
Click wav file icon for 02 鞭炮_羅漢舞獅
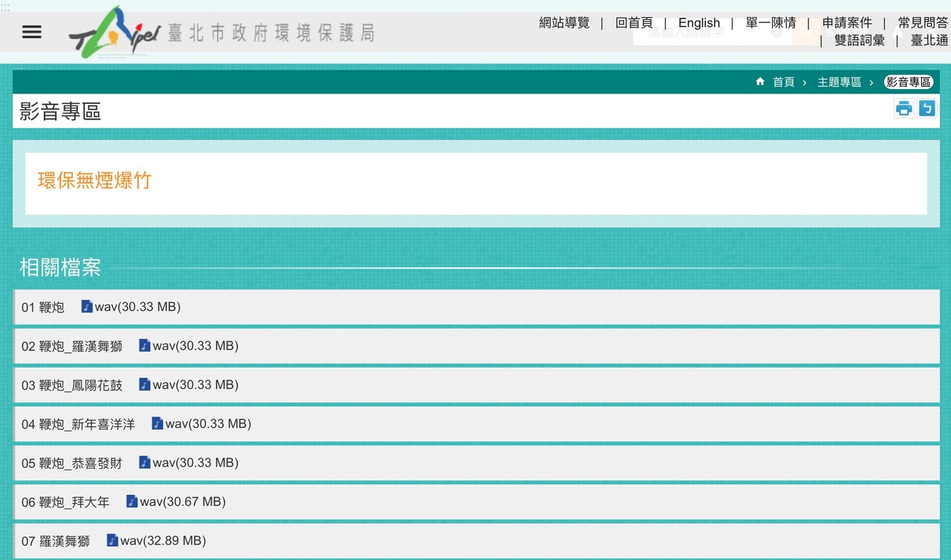coord(145,345)
